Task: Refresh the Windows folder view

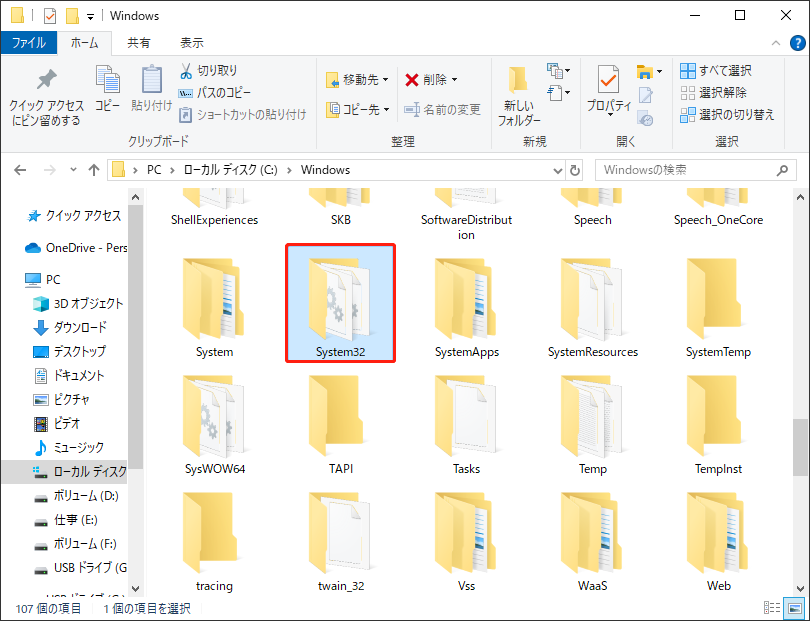Action: (x=574, y=170)
